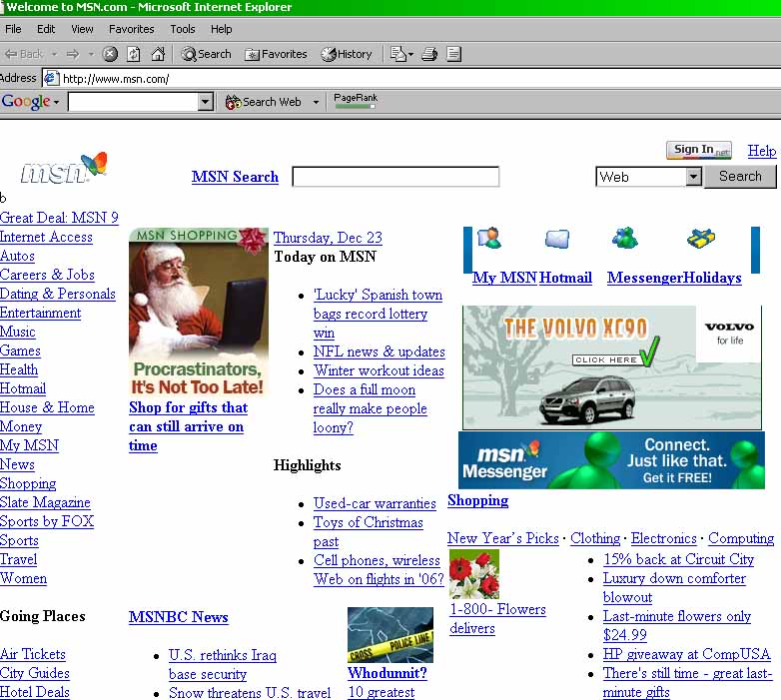Open the Careers & Jobs link

(x=47, y=275)
